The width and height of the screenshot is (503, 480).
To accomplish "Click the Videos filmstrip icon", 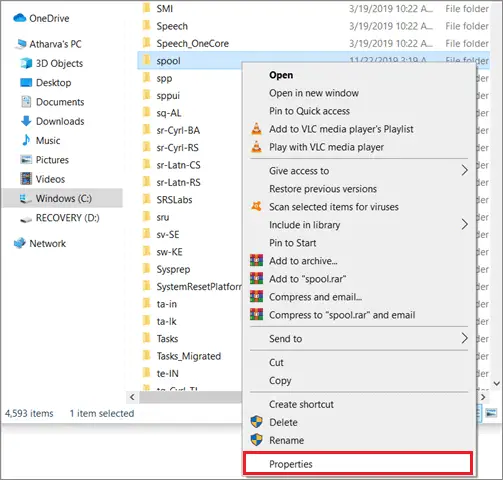I will click(26, 179).
